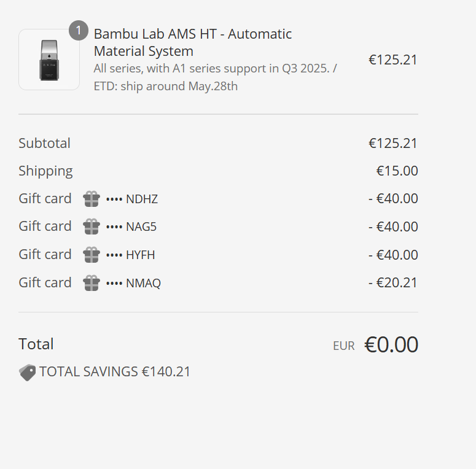Screen dimensions: 476x469
Task: Click the gift icon next to HYFH
Action: 92,255
